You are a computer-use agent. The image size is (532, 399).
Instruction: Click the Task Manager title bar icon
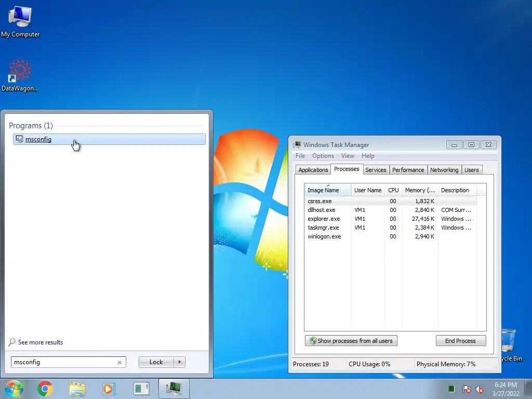[297, 145]
